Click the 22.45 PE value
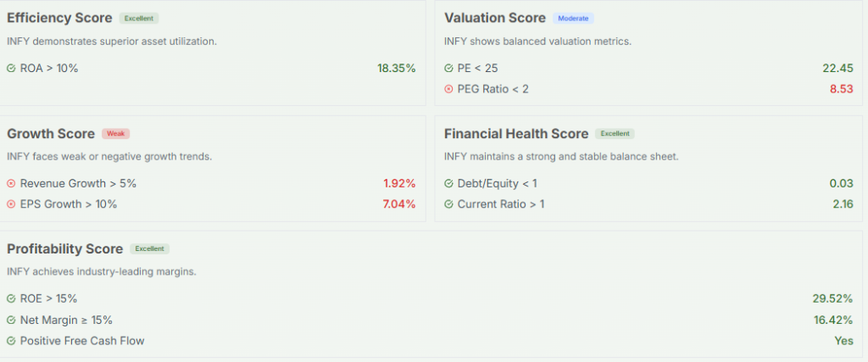 (837, 69)
